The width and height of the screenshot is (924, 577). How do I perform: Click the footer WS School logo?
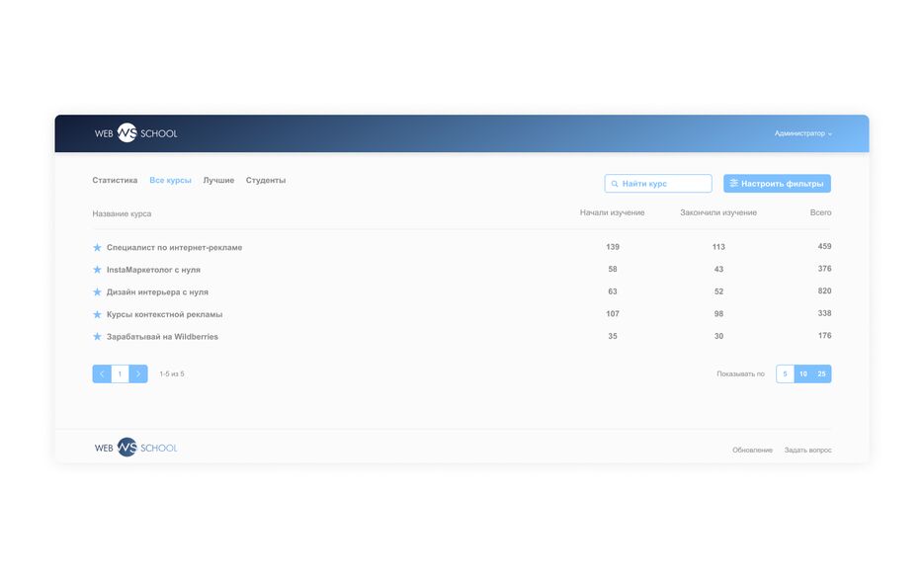click(135, 448)
